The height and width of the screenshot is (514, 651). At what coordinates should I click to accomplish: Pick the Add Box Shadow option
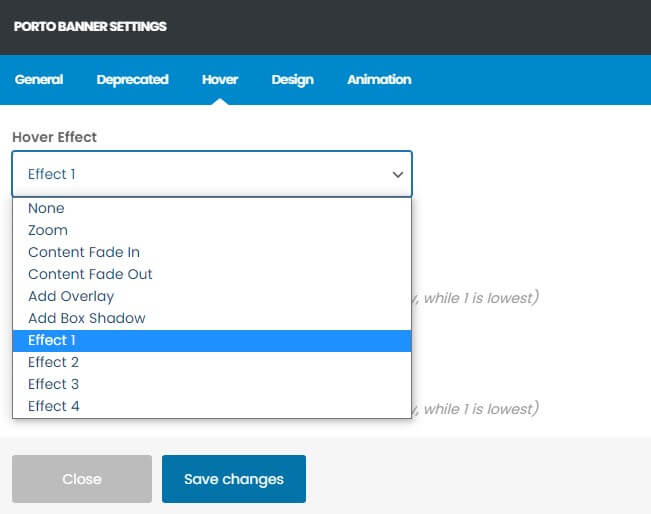(87, 318)
